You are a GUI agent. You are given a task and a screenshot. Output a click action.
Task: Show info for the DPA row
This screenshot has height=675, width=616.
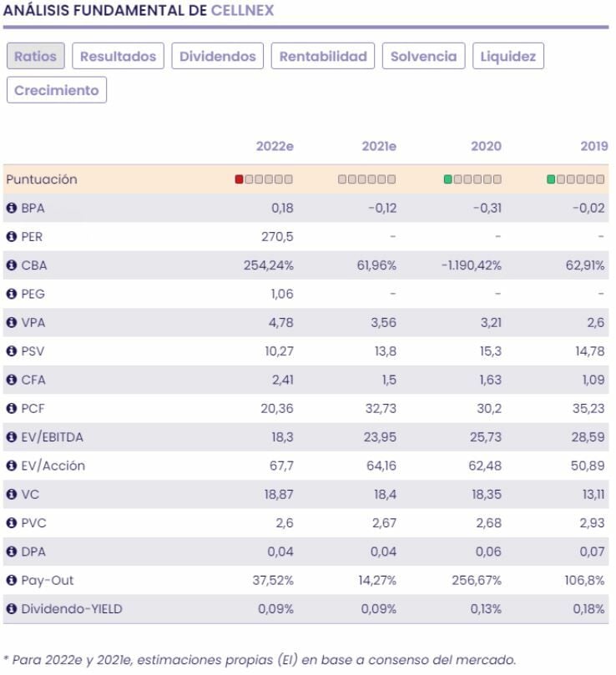(x=12, y=552)
